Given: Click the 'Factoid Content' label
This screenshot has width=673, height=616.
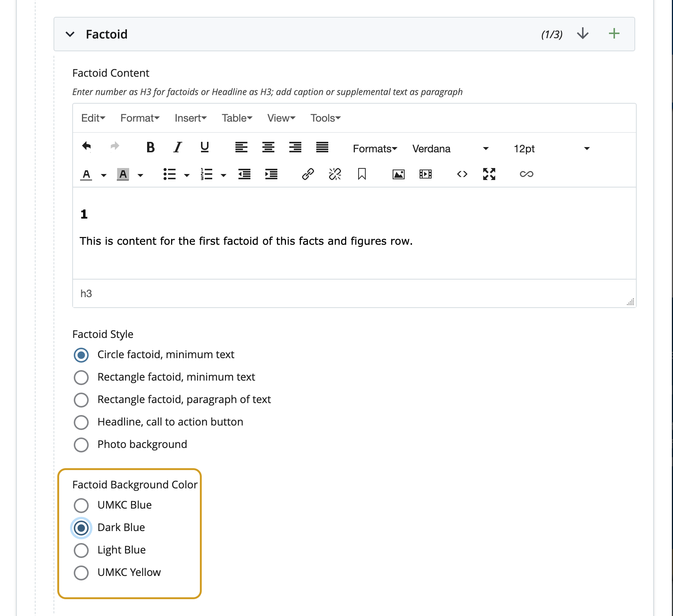Looking at the screenshot, I should click(x=111, y=73).
